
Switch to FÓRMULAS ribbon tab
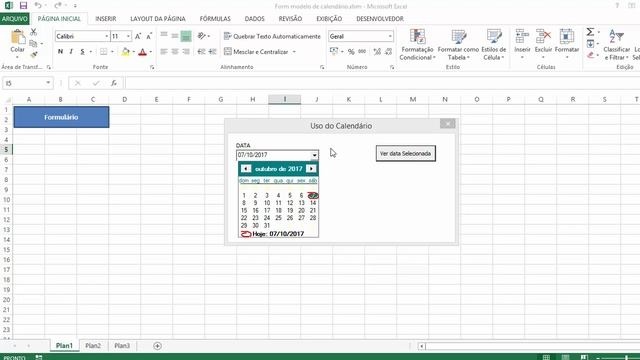[x=215, y=19]
